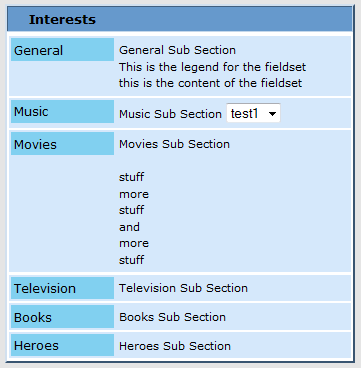Click the Heroes Sub Section text
This screenshot has height=368, width=361.
pos(175,346)
